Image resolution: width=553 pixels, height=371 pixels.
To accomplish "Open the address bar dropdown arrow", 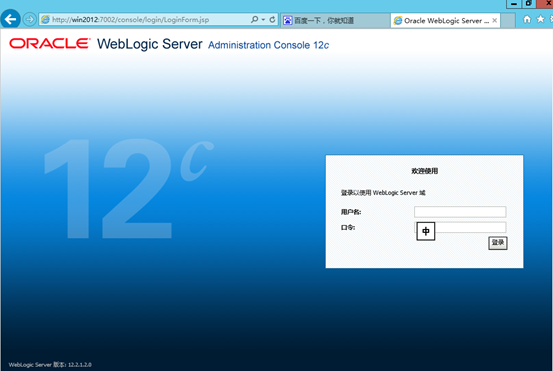I will pos(263,20).
